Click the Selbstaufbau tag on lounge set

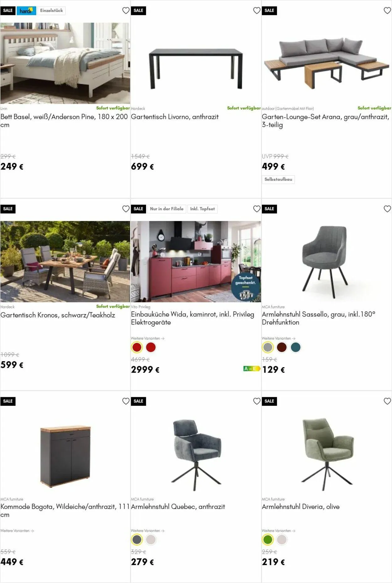pos(278,179)
